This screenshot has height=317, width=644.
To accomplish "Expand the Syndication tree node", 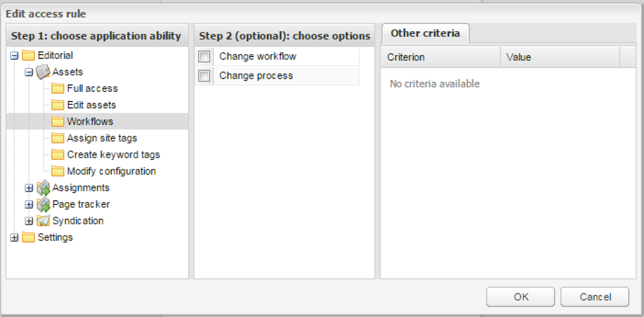I will tap(28, 221).
